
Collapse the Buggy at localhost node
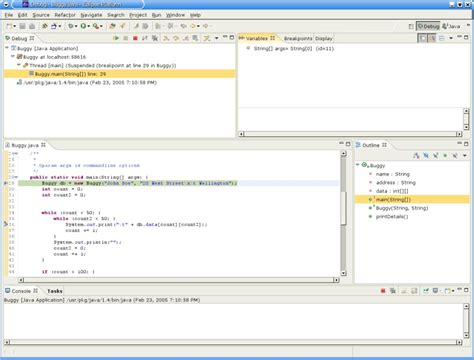(13, 57)
